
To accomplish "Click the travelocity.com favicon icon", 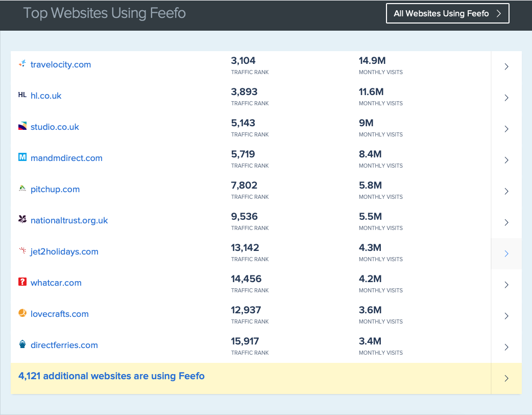I will point(22,63).
